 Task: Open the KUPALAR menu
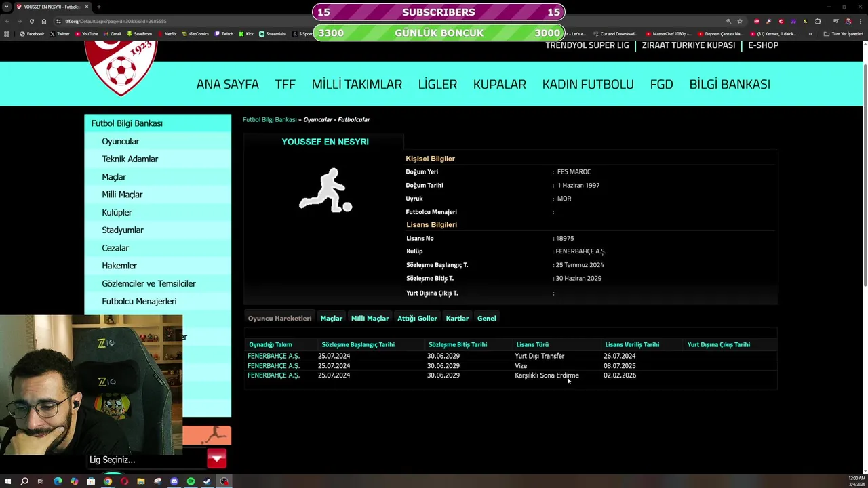point(499,84)
